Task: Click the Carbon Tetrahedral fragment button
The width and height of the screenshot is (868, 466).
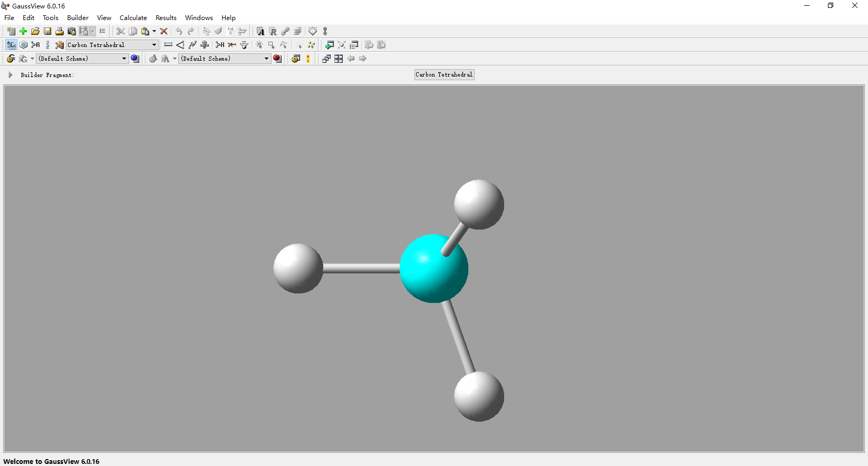Action: point(444,74)
